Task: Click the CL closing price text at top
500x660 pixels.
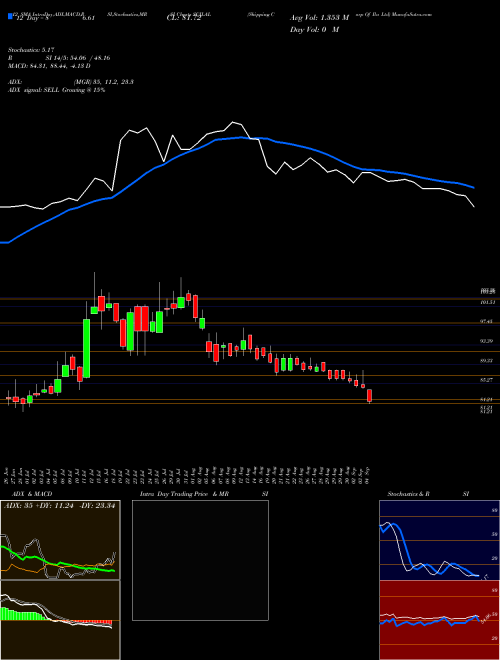Action: pyautogui.click(x=184, y=18)
